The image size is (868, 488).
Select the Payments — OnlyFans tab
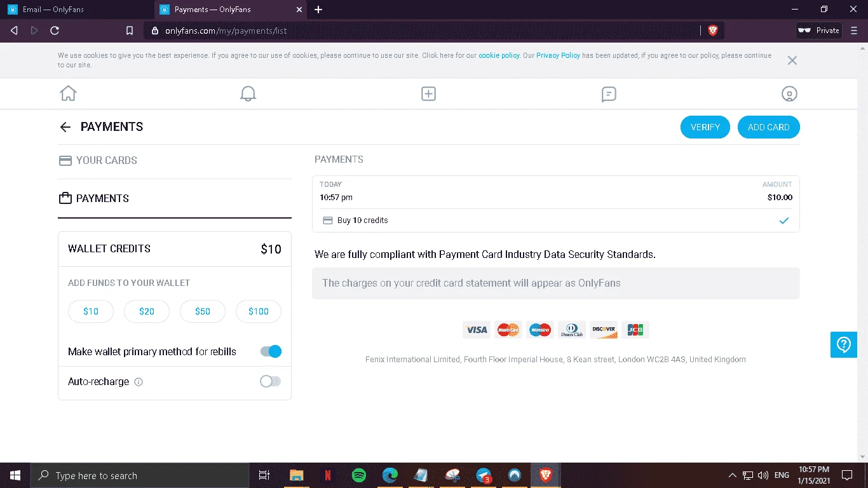tap(231, 10)
